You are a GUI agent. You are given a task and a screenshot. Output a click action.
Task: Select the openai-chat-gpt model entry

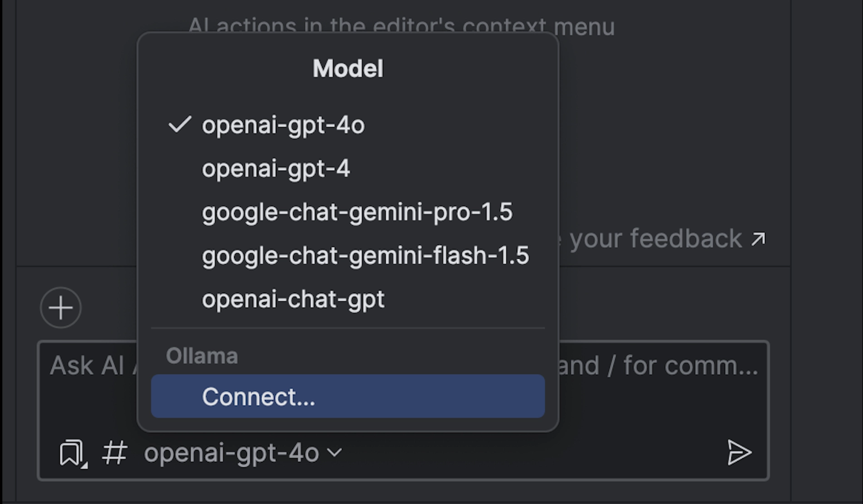(293, 299)
